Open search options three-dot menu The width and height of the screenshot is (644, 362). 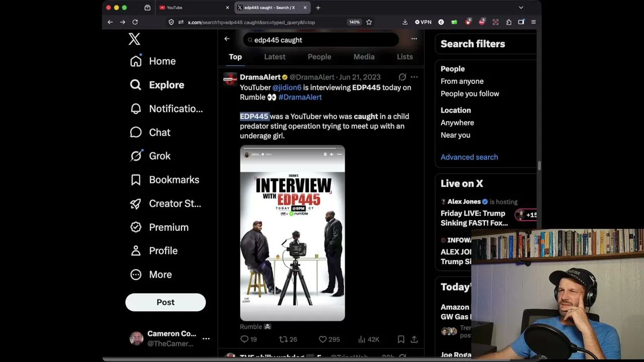pos(414,39)
